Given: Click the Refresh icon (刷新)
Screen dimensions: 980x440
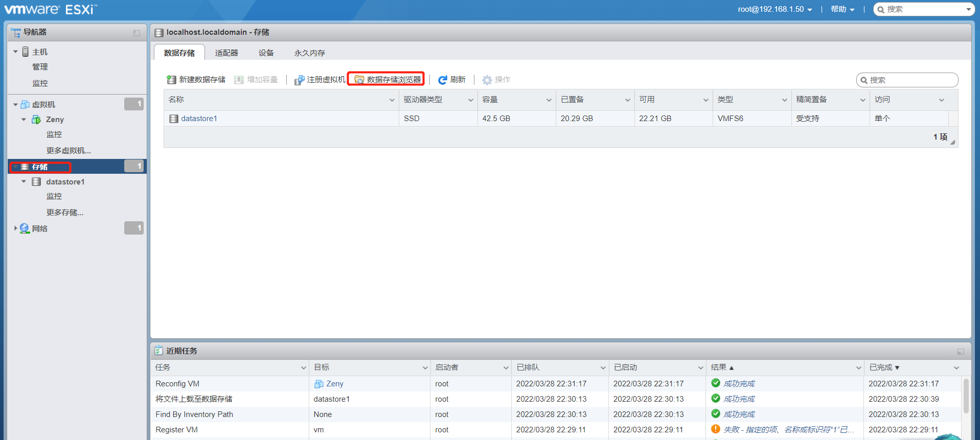Looking at the screenshot, I should point(443,80).
